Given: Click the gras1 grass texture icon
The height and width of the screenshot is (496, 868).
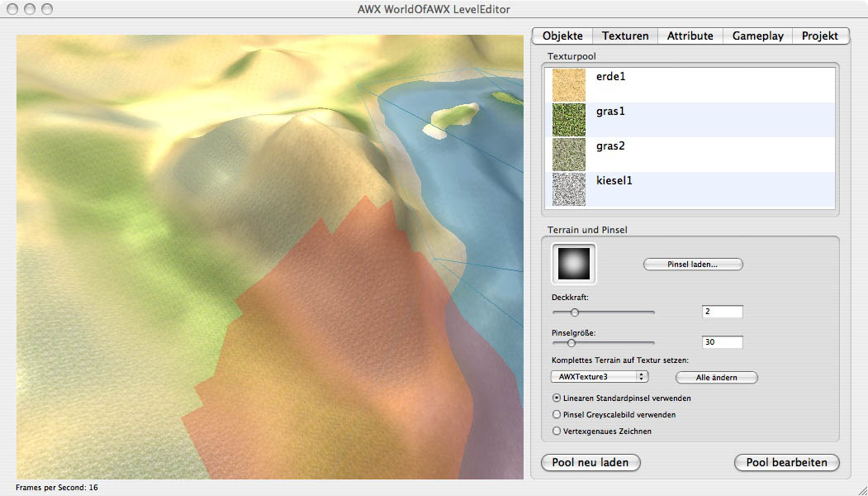Looking at the screenshot, I should coord(568,120).
